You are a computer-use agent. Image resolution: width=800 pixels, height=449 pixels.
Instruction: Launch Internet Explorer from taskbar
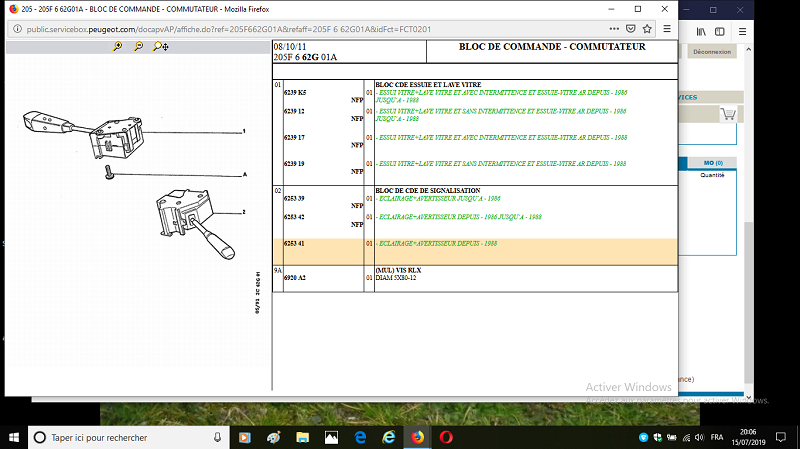pos(389,437)
